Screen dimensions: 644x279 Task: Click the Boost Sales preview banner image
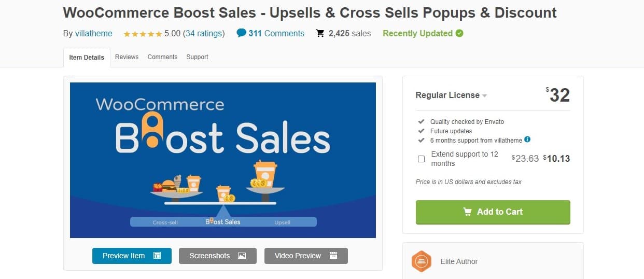point(223,160)
